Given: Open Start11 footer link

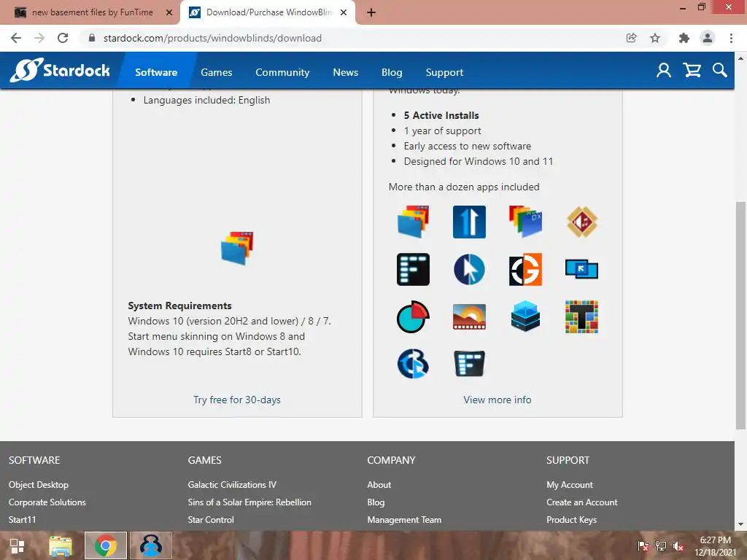Looking at the screenshot, I should [22, 520].
